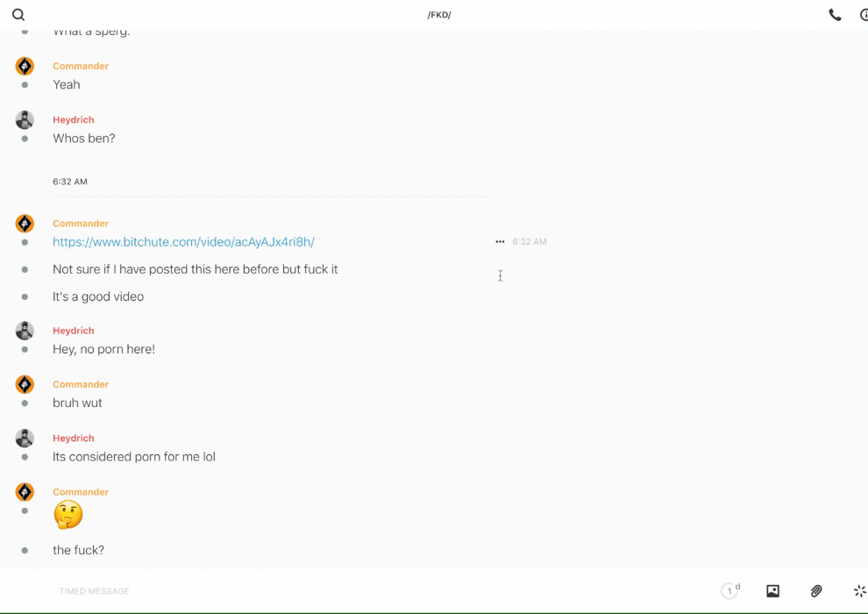This screenshot has height=614, width=868.
Task: Attach a file with the paperclip icon
Action: 816,591
